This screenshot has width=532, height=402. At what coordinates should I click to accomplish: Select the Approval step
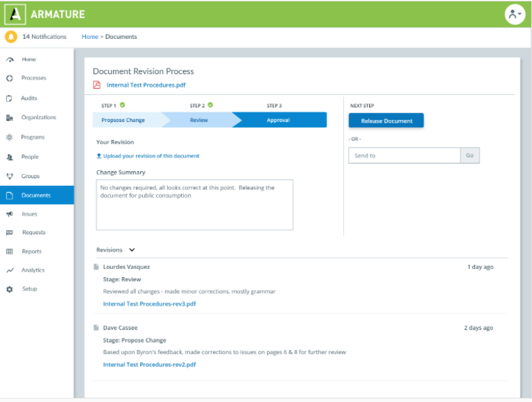pos(280,120)
